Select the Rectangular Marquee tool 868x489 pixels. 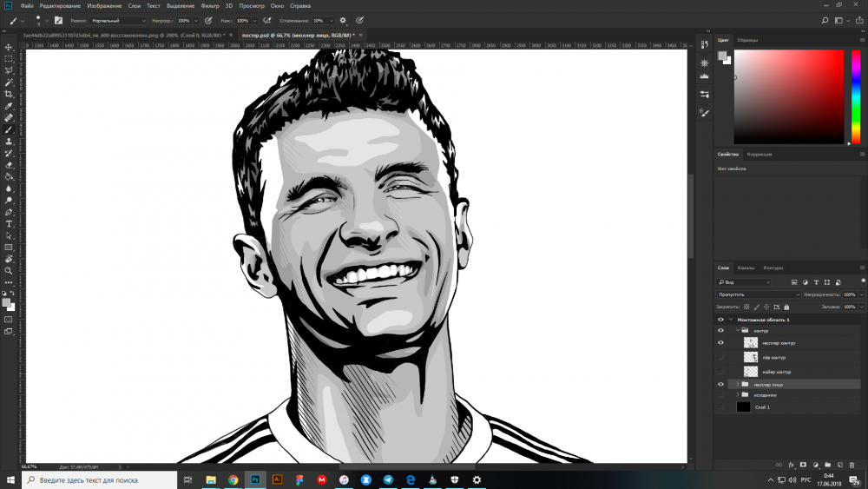tap(9, 59)
